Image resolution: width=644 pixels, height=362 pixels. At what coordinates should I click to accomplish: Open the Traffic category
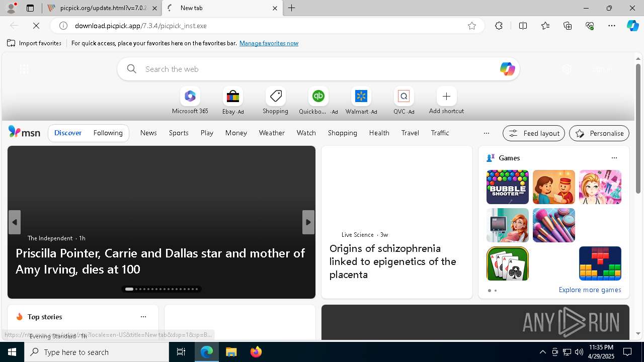(x=440, y=133)
